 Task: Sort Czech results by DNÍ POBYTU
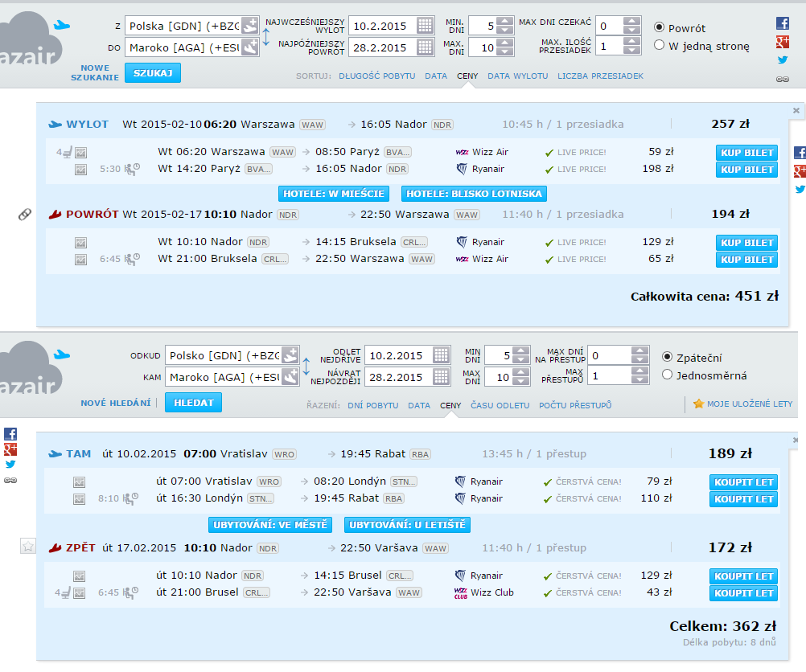372,405
